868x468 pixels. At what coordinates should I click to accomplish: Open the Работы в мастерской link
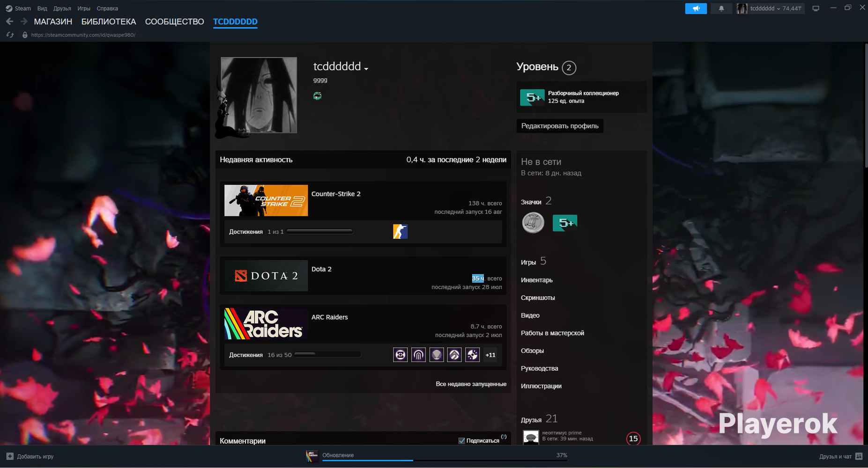[552, 333]
